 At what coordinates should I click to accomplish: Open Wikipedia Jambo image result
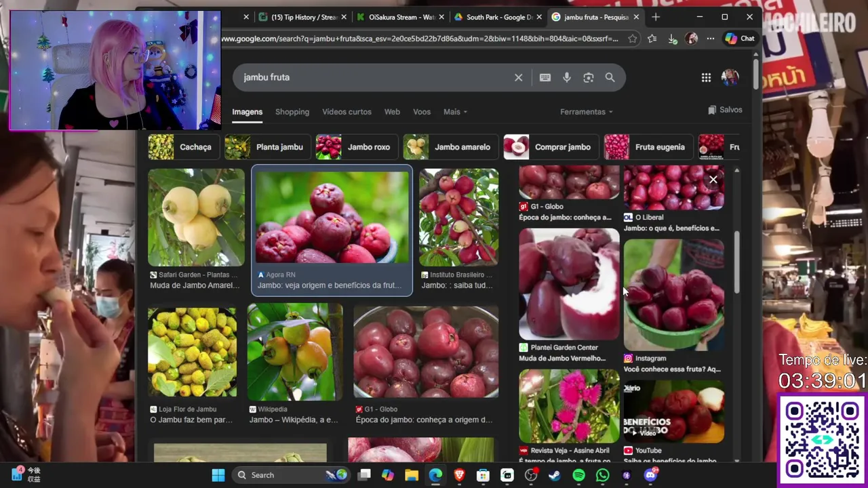point(295,352)
